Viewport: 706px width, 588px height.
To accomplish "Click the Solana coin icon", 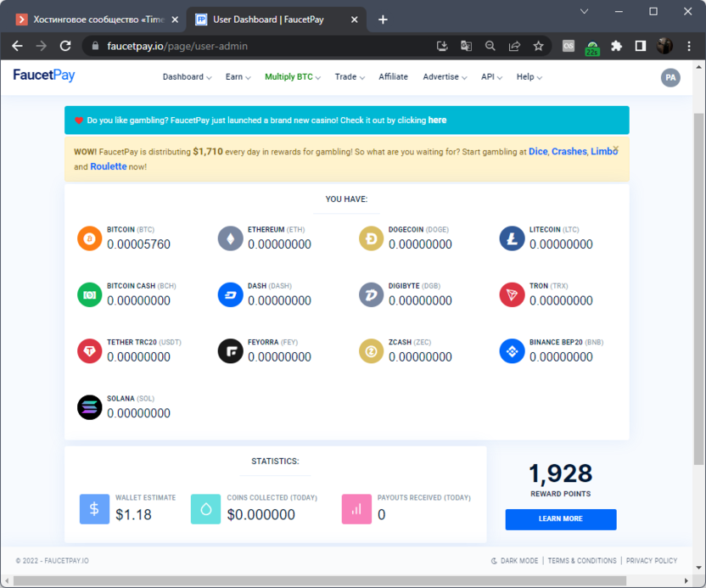I will (x=89, y=407).
